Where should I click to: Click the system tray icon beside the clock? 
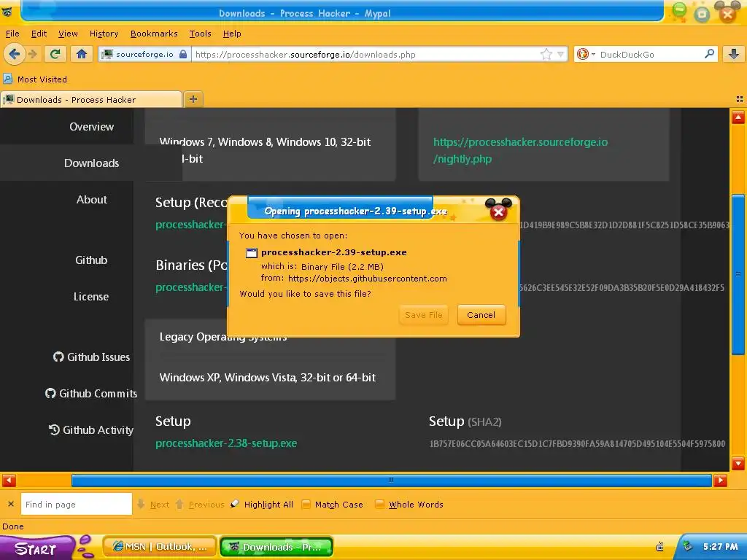coord(687,546)
